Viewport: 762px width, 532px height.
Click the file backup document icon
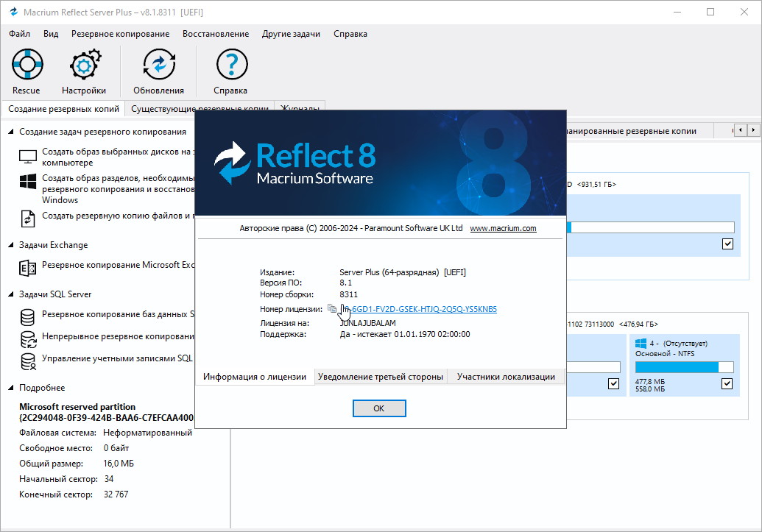(x=28, y=219)
